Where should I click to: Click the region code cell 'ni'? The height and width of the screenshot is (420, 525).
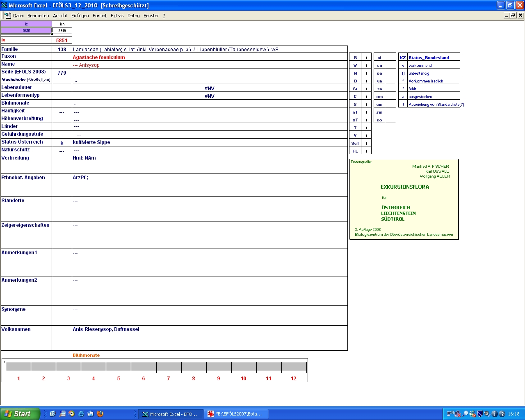click(x=379, y=57)
